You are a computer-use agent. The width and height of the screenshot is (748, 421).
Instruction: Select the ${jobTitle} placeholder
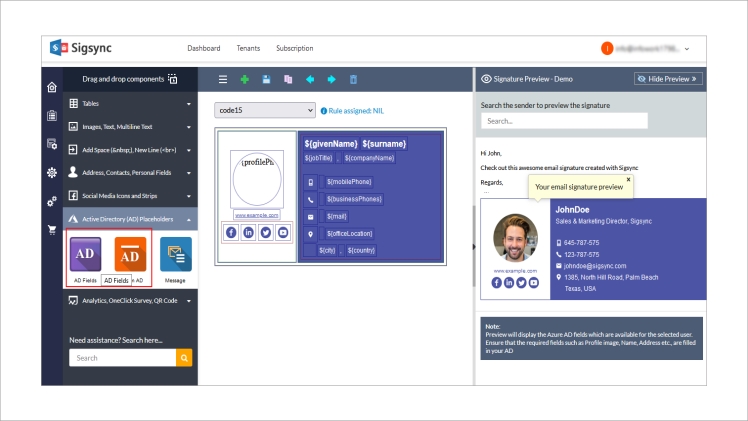point(318,158)
